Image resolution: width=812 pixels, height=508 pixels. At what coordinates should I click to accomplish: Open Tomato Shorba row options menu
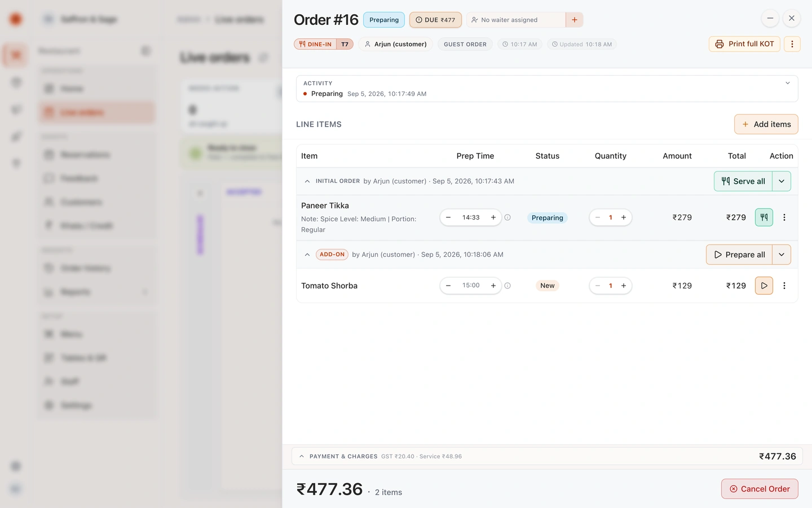point(784,286)
